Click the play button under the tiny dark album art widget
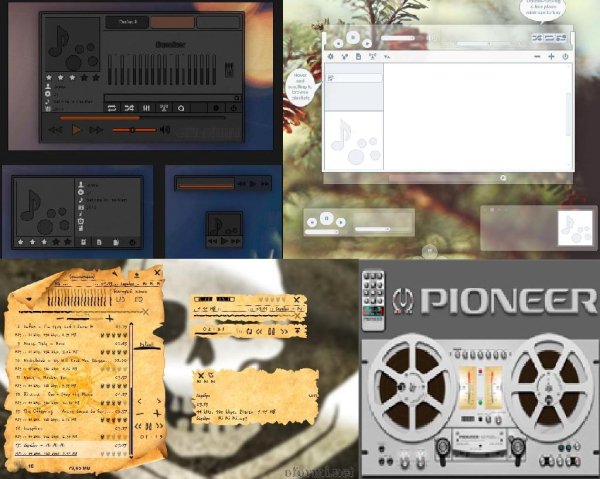 point(224,241)
